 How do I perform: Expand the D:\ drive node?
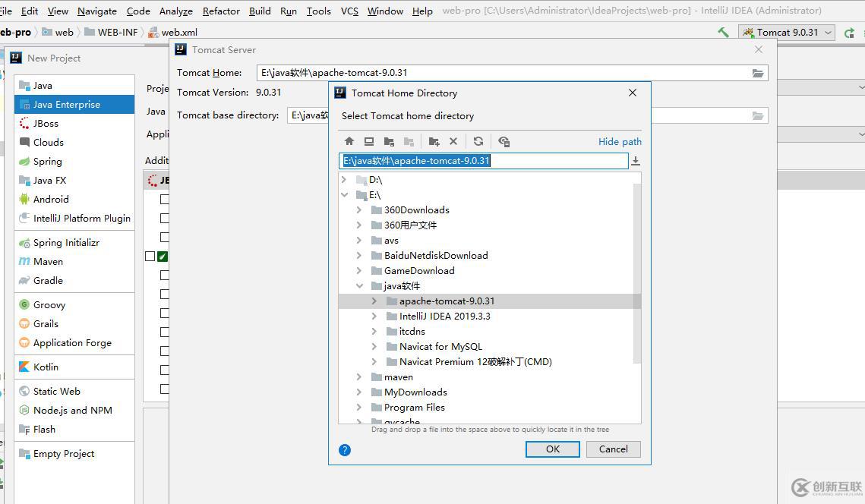[x=344, y=180]
